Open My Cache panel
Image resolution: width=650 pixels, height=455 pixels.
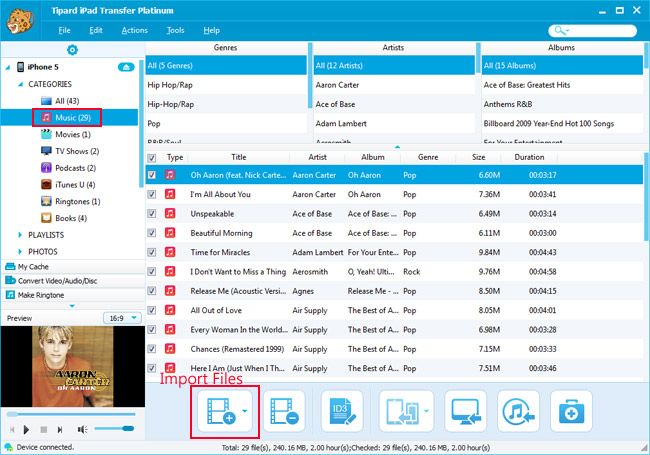click(x=73, y=266)
